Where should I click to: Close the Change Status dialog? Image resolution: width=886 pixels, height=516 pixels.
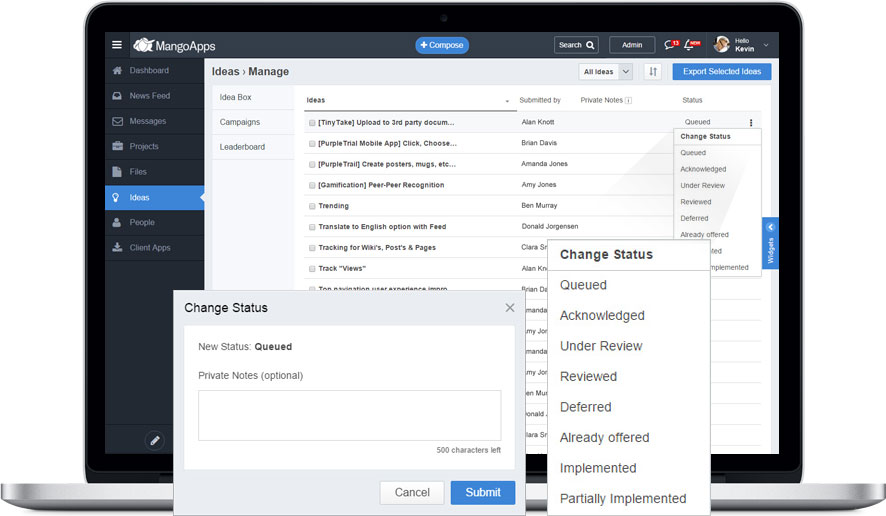coord(510,307)
